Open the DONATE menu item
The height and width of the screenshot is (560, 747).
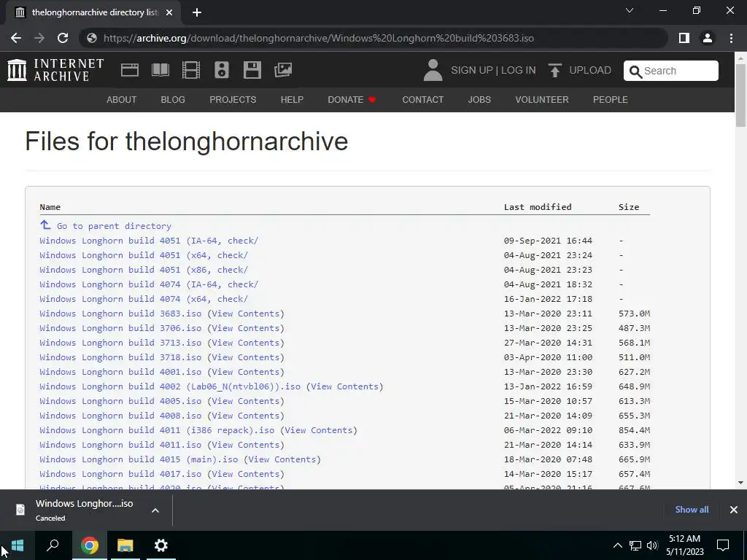352,99
